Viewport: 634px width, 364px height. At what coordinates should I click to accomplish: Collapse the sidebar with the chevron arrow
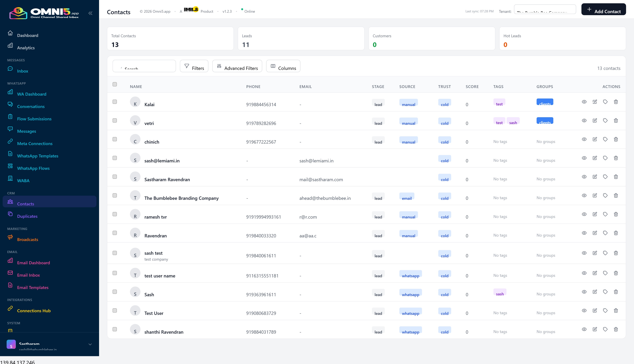click(x=90, y=13)
